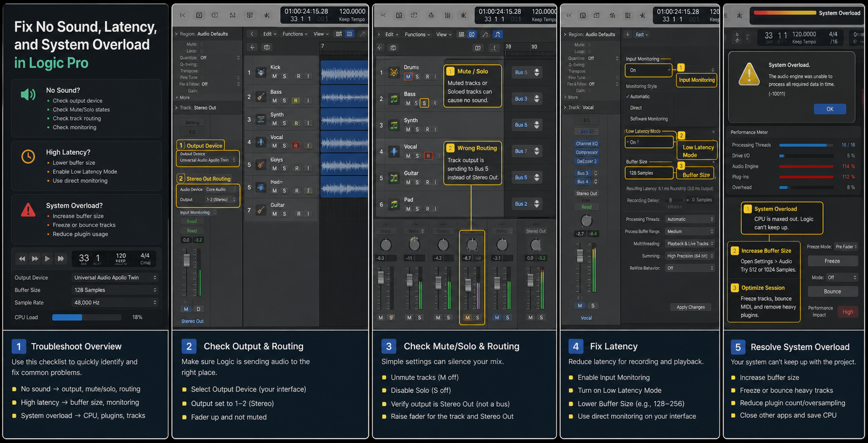Click play button in Troubleshoot Overview transport
Viewport: 868px width, 443px height.
pyautogui.click(x=48, y=259)
